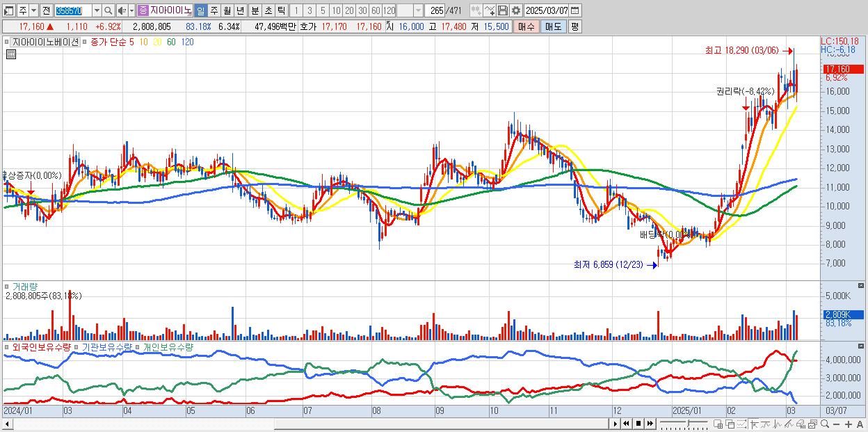Click the overlapping windows icon
Viewport: 868px width, 432px height.
[x=730, y=424]
